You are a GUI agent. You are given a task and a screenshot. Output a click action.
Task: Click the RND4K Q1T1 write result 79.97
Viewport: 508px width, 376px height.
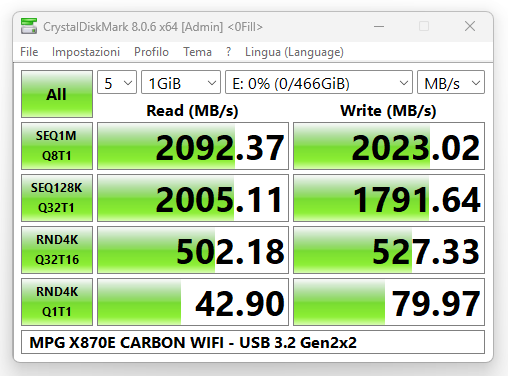coord(389,302)
